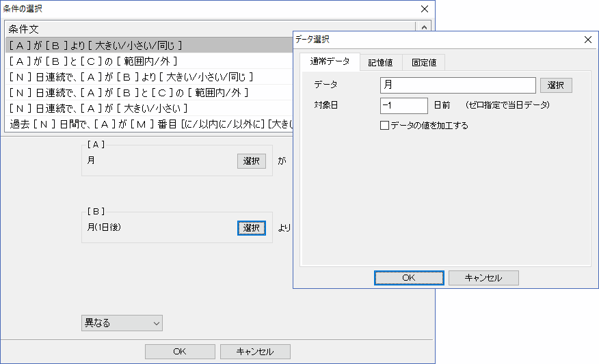This screenshot has height=364, width=599.
Task: Enable the データの値を加工する checkbox
Action: 384,126
